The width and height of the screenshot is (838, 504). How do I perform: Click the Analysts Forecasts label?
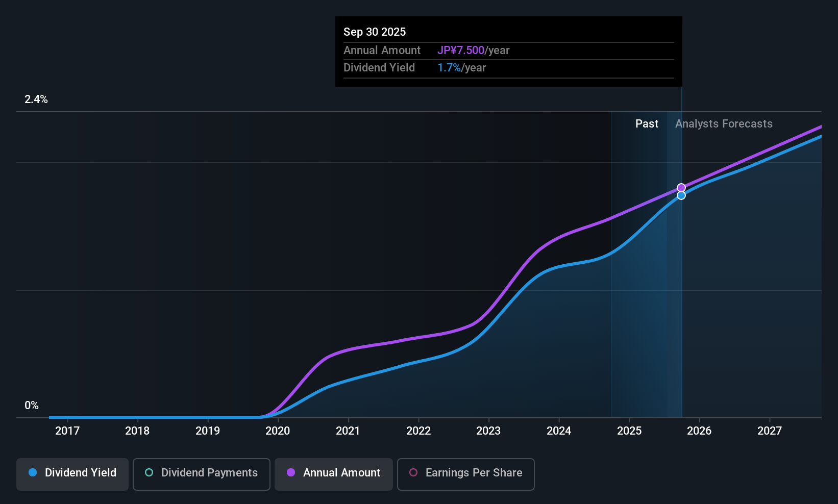[724, 123]
